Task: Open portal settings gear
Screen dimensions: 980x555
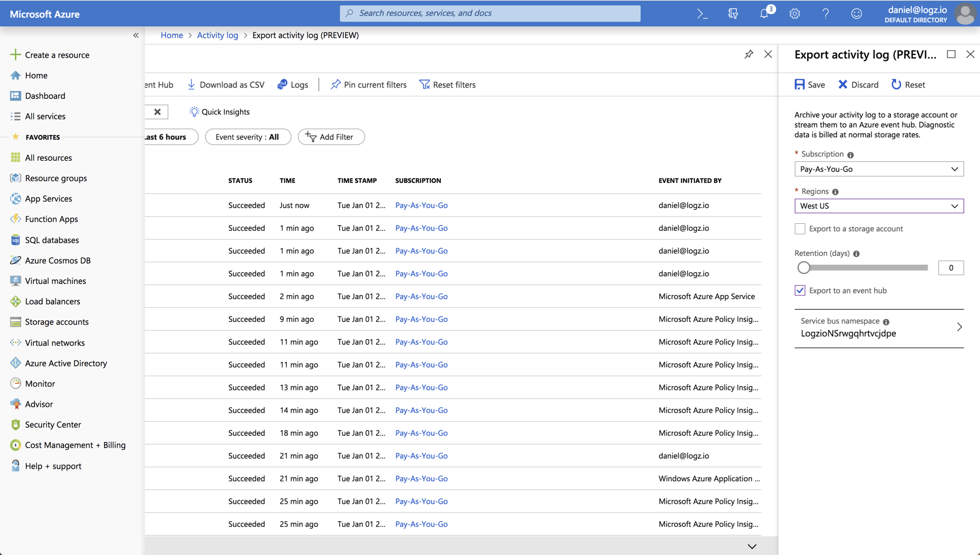Action: point(795,13)
